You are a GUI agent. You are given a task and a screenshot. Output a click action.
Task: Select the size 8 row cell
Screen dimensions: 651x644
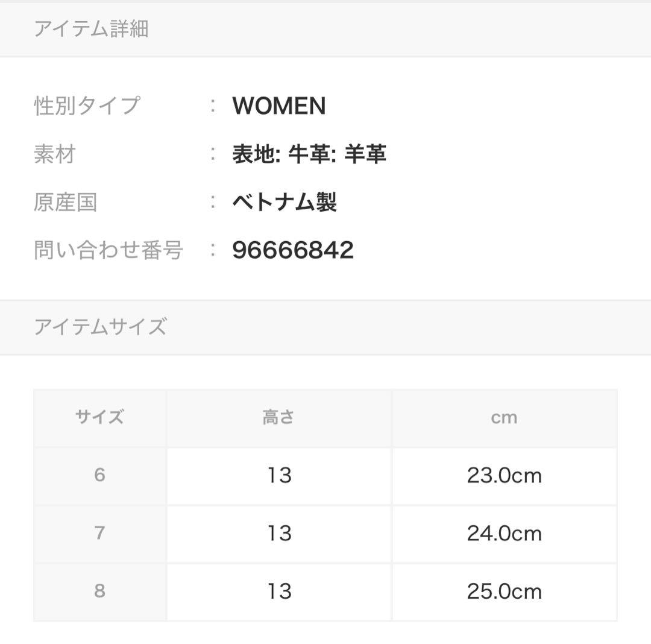point(99,591)
